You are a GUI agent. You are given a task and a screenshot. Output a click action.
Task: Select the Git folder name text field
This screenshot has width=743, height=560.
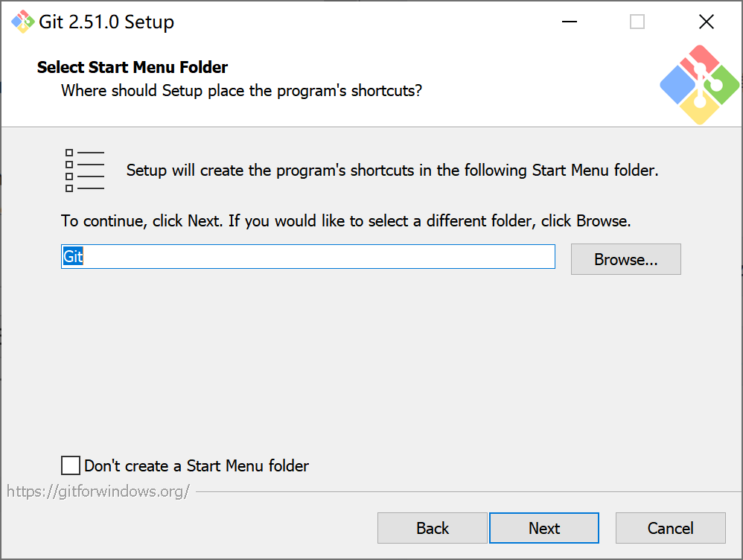tap(307, 256)
